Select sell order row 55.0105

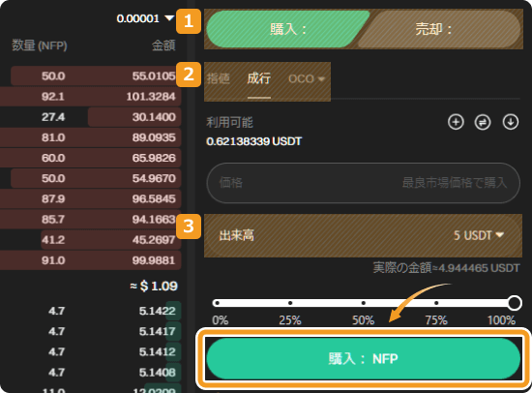(x=91, y=76)
